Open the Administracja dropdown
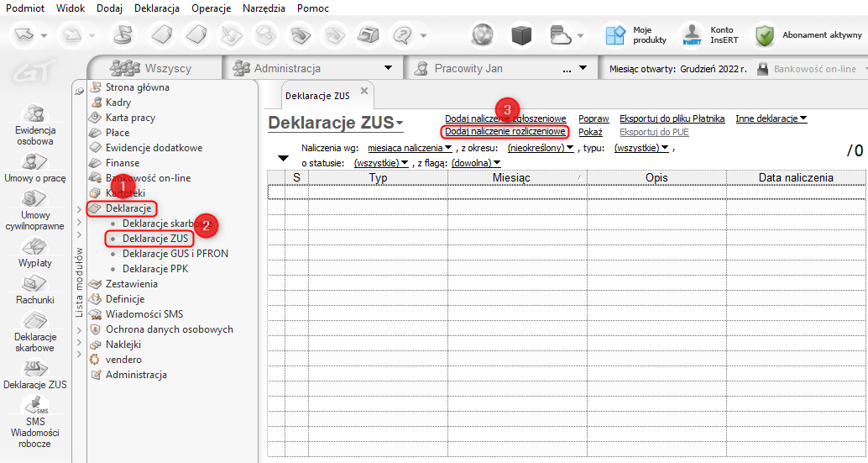The image size is (868, 463). (x=388, y=68)
